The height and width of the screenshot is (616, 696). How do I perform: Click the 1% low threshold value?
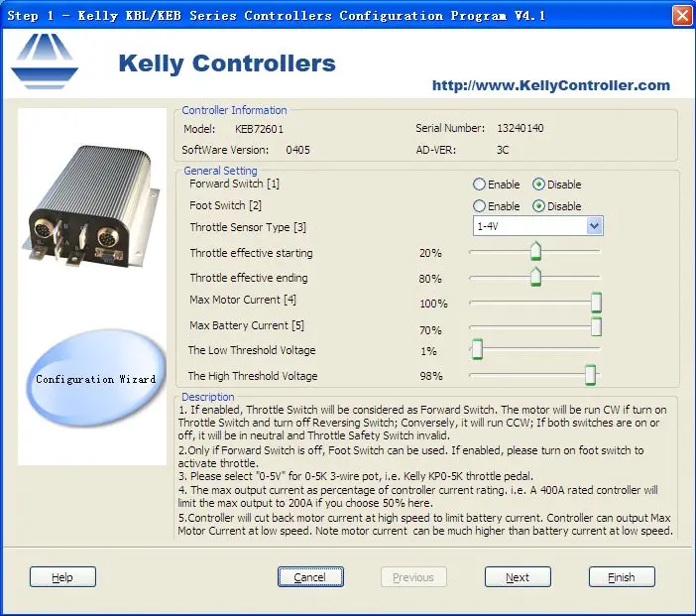pos(428,351)
